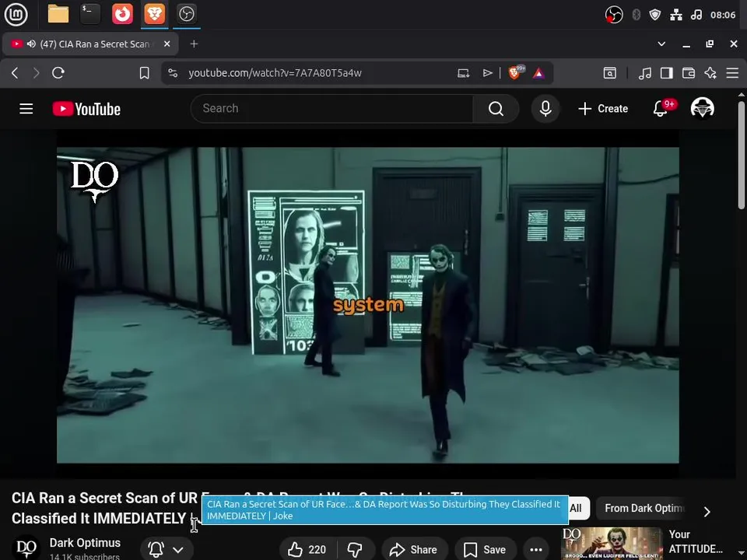Toggle the browser sidebar panel

[x=667, y=73]
